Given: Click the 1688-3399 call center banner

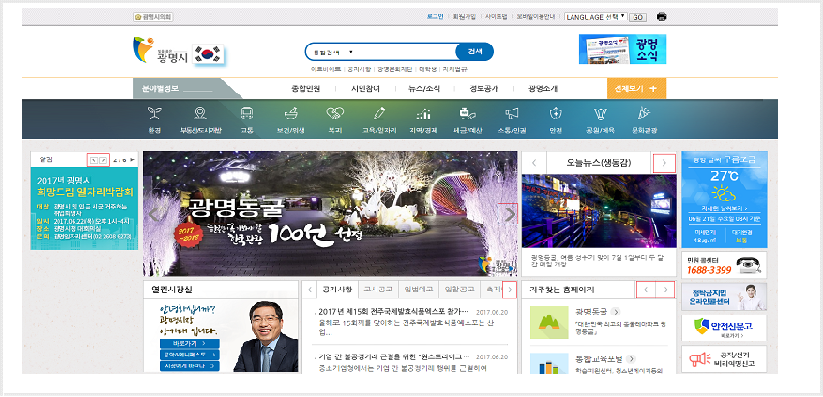Looking at the screenshot, I should [724, 265].
